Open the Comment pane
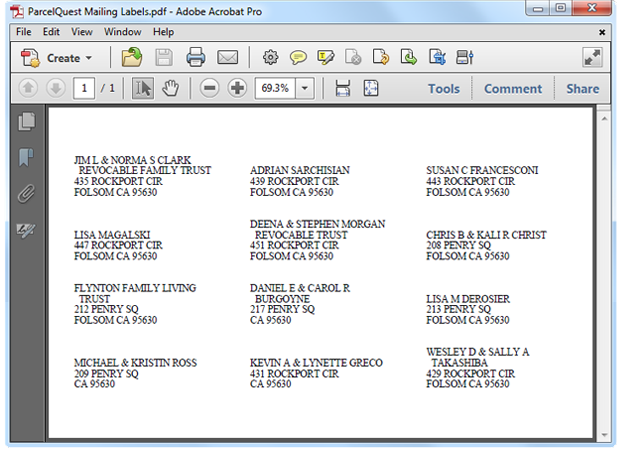Screen dimensions: 620x450 [x=513, y=88]
